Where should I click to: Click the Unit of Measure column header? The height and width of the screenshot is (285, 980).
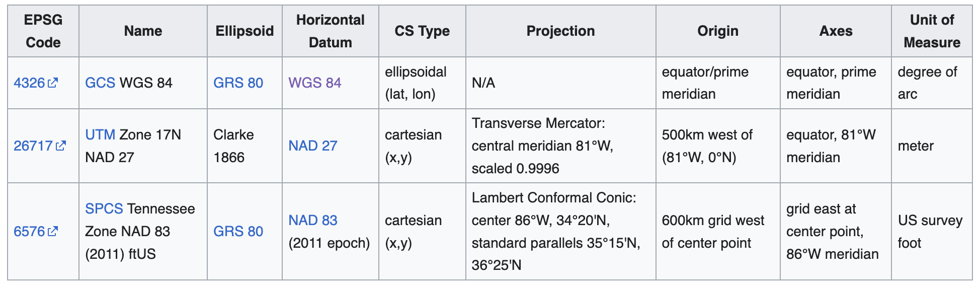click(x=931, y=31)
